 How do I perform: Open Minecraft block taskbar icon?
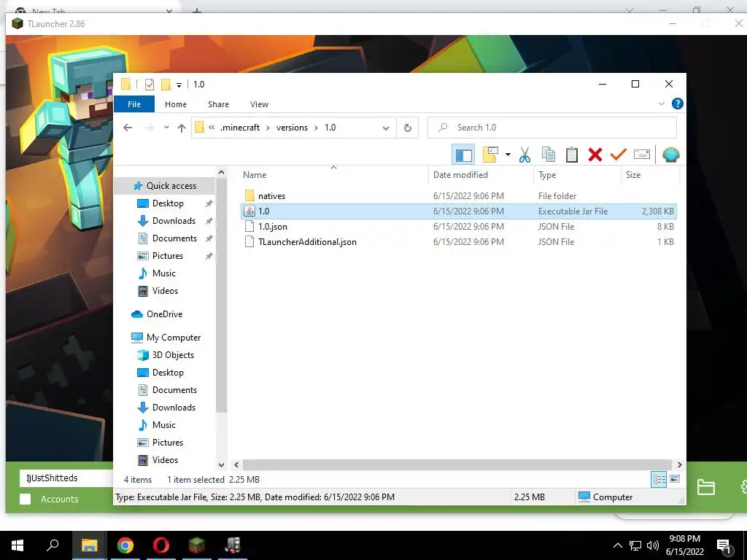click(x=197, y=545)
